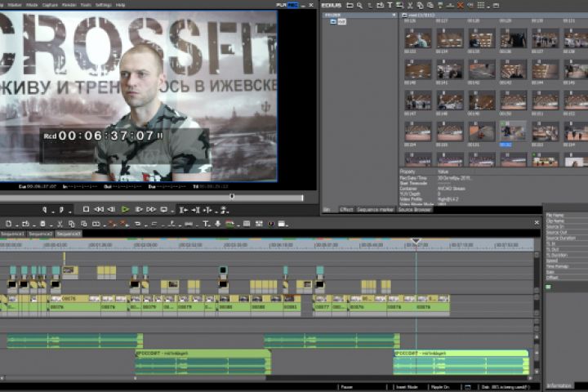Viewport: 588px width, 392px height.
Task: Click the Fast Forward button in the player
Action: tap(151, 209)
